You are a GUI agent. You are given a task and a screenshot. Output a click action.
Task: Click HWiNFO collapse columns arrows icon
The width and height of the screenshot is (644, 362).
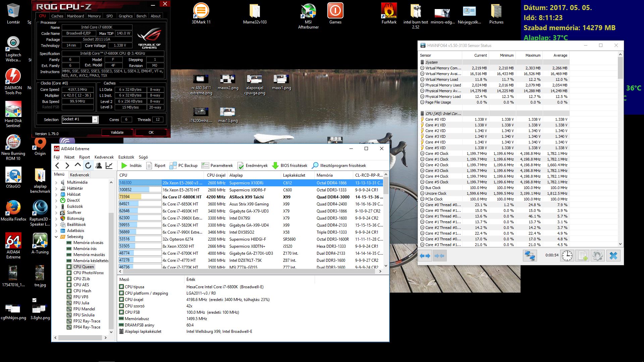tap(439, 256)
